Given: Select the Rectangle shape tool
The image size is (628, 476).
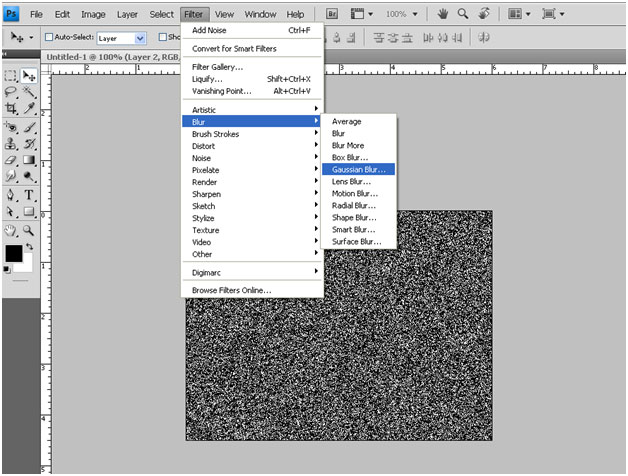Looking at the screenshot, I should [x=29, y=212].
